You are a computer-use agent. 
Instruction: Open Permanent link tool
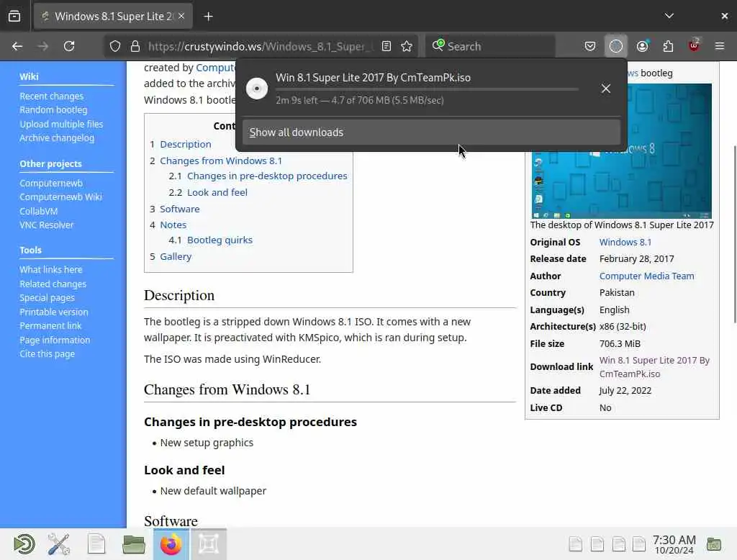click(50, 325)
